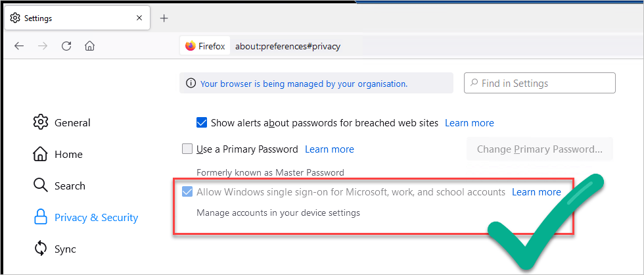Click the info icon in managed notice
The image size is (644, 275).
click(x=191, y=84)
